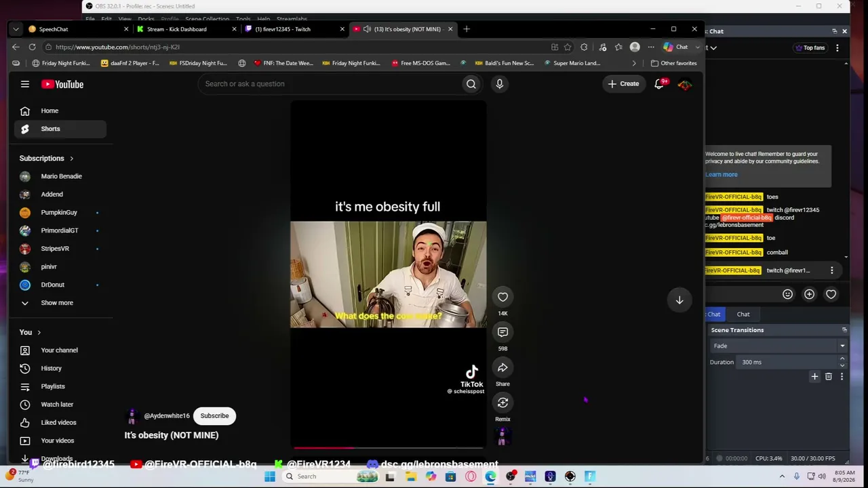Subscribe to @Aydenwhite16

214,416
